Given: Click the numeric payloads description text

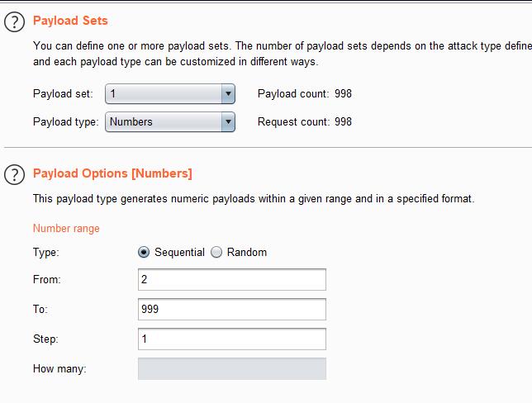Looking at the screenshot, I should 253,199.
